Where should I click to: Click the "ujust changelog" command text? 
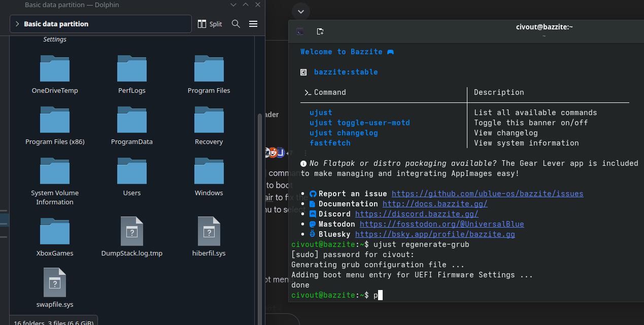(344, 133)
